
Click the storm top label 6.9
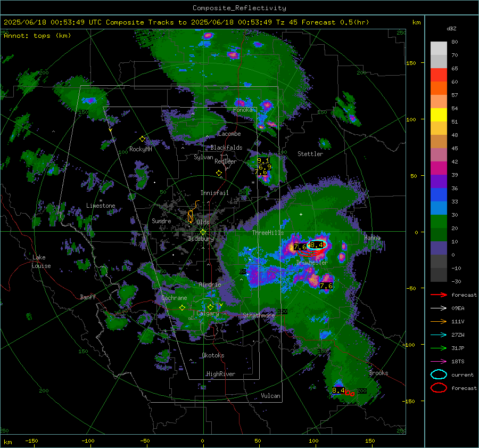(265, 167)
